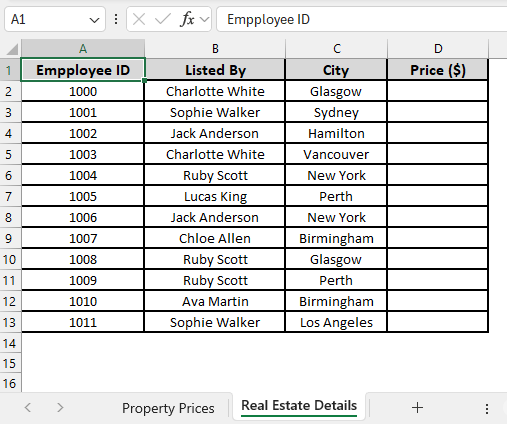
Task: Expand the Name Box dropdown arrow
Action: (x=94, y=20)
